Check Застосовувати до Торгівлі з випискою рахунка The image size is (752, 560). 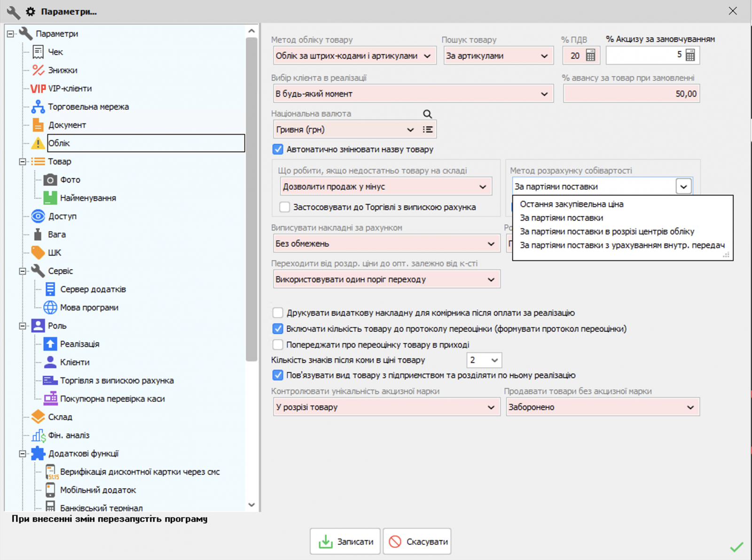284,207
